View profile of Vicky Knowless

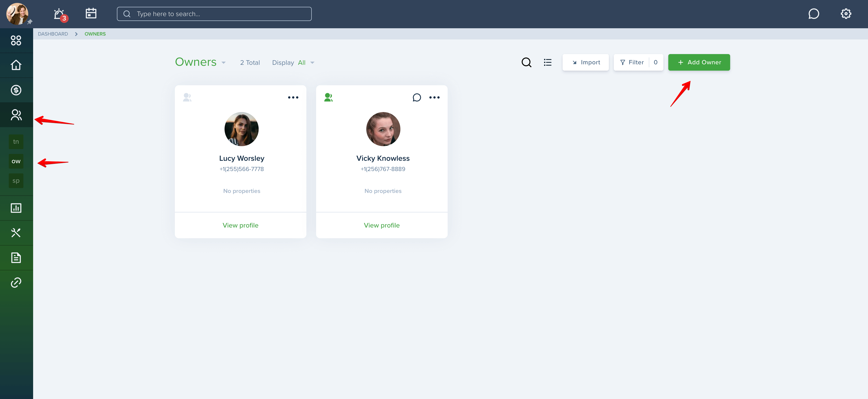(x=382, y=226)
